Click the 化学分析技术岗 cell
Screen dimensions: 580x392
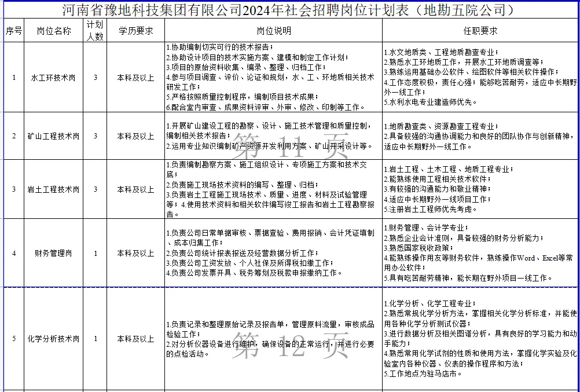click(54, 339)
